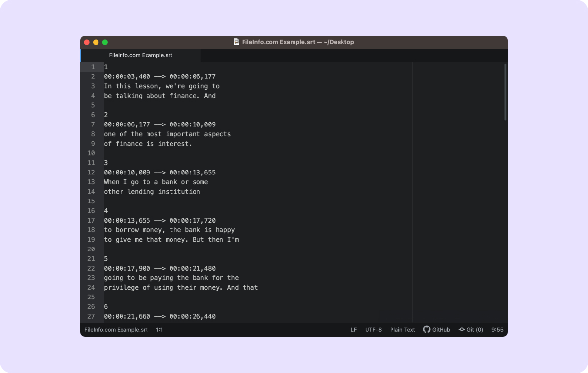Click the line "privilege of using their money. And that"

[181, 288]
